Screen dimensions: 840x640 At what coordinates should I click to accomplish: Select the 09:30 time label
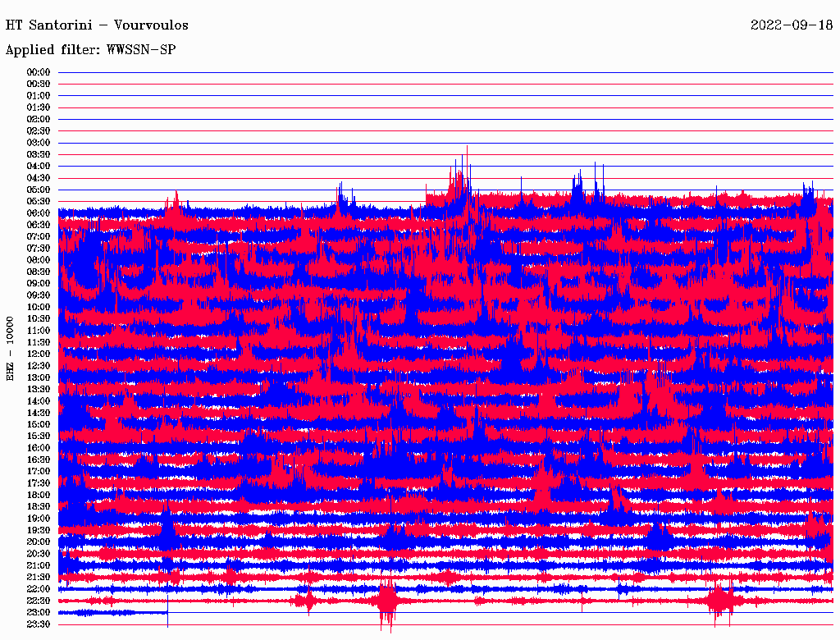point(39,295)
